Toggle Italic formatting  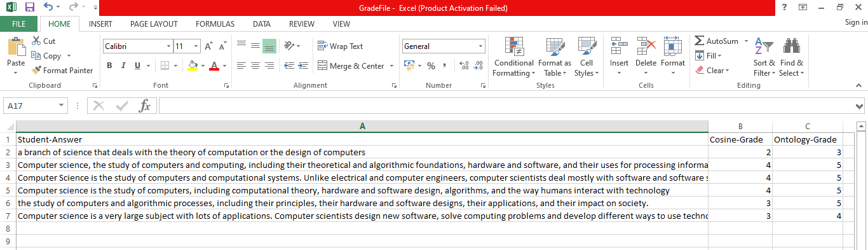pos(123,66)
